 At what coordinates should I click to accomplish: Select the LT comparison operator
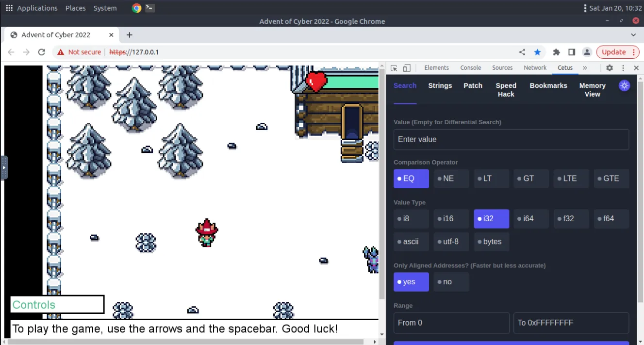pyautogui.click(x=491, y=179)
